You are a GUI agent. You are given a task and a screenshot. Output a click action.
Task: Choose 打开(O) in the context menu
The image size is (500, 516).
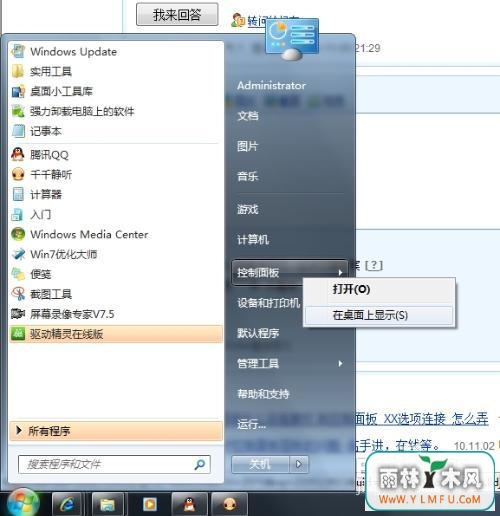pyautogui.click(x=379, y=289)
